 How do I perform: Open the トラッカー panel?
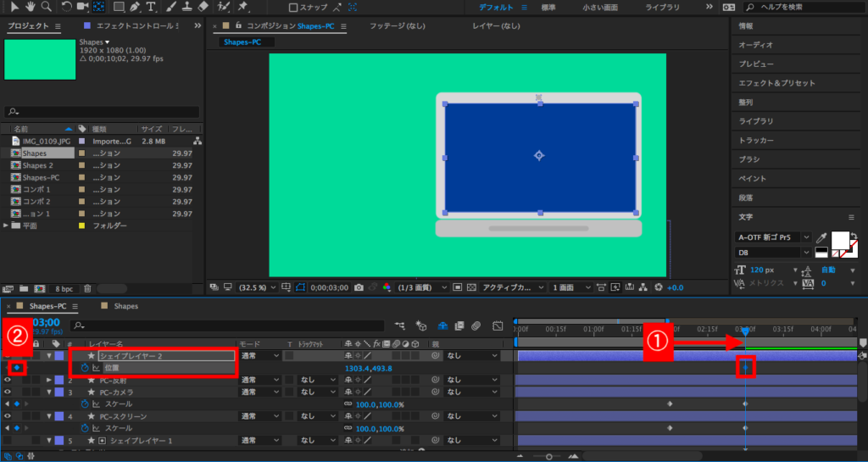[x=756, y=140]
